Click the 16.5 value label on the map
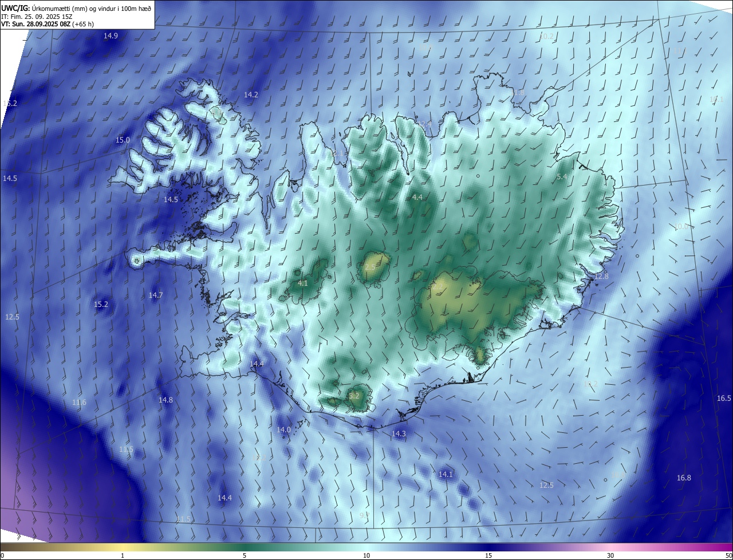The height and width of the screenshot is (560, 733). tap(724, 399)
